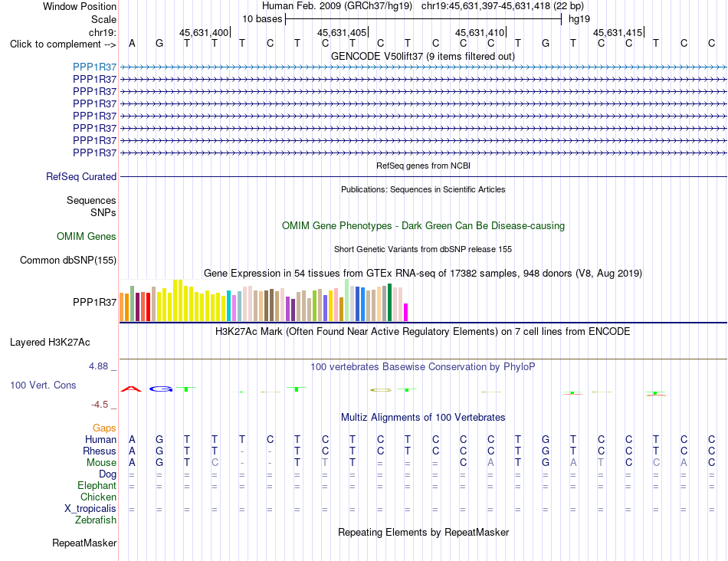728x561 pixels.
Task: Select the light-blue highlighted PPP1R37 transcript label
Action: pyautogui.click(x=95, y=67)
